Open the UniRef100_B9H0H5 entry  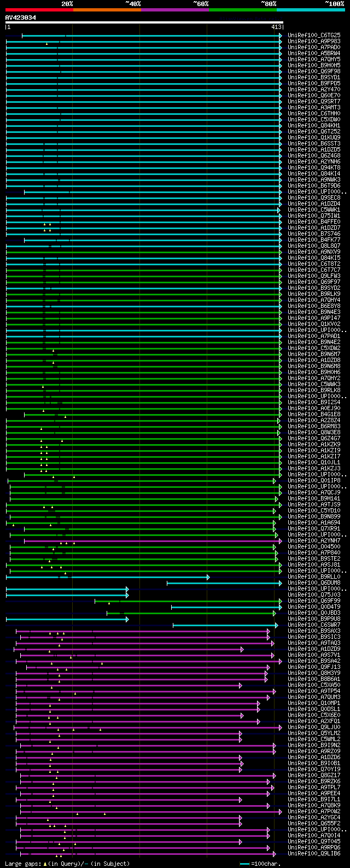click(x=314, y=65)
